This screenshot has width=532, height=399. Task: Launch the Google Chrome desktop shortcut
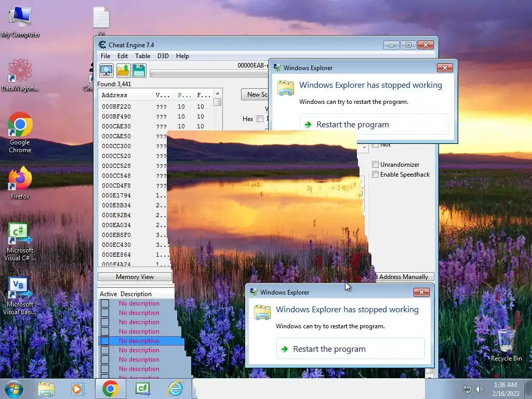(20, 132)
